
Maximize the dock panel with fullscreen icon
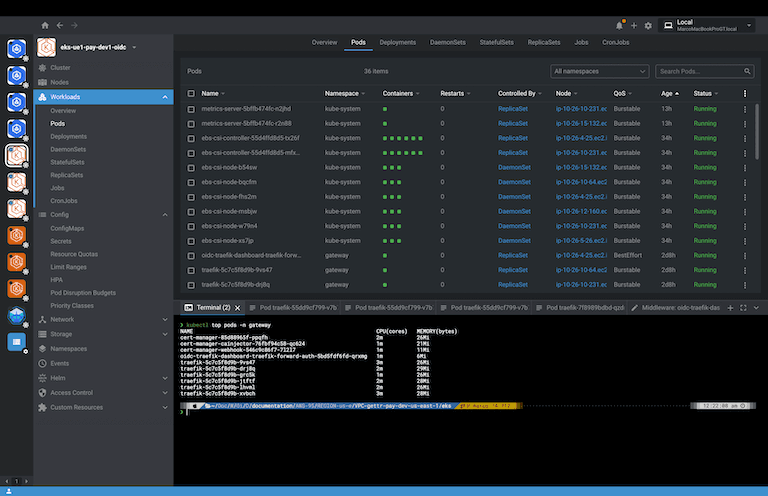point(744,308)
